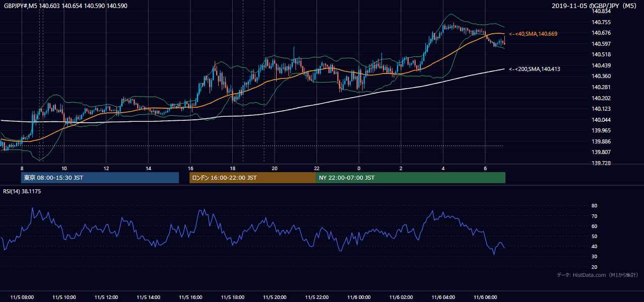Click hour label 18 under the price chart

pyautogui.click(x=232, y=168)
